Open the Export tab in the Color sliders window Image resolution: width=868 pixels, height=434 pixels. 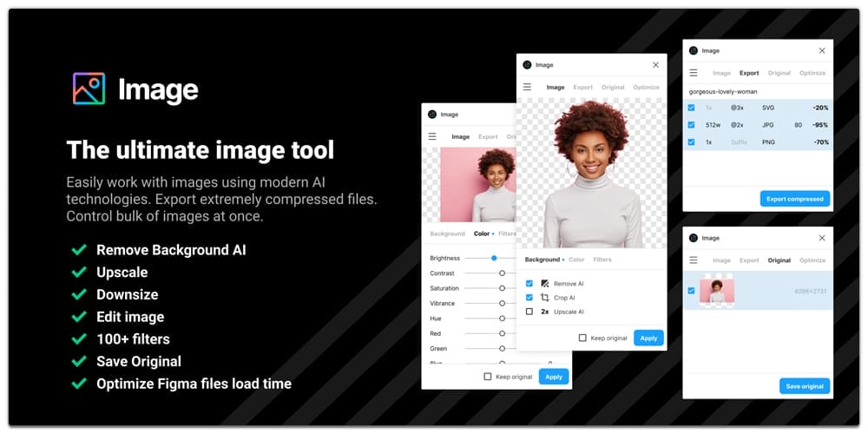(488, 137)
